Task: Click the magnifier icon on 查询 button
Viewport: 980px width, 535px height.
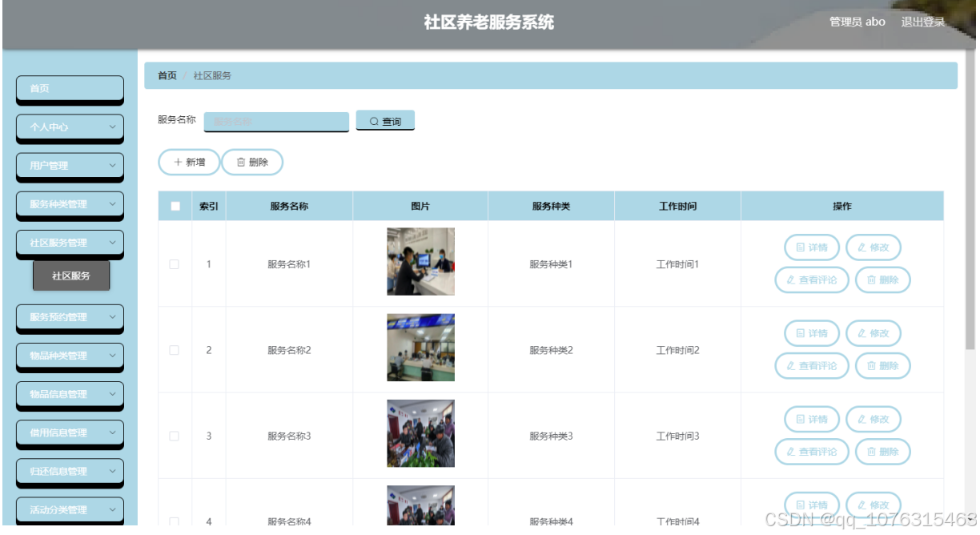Action: tap(374, 122)
